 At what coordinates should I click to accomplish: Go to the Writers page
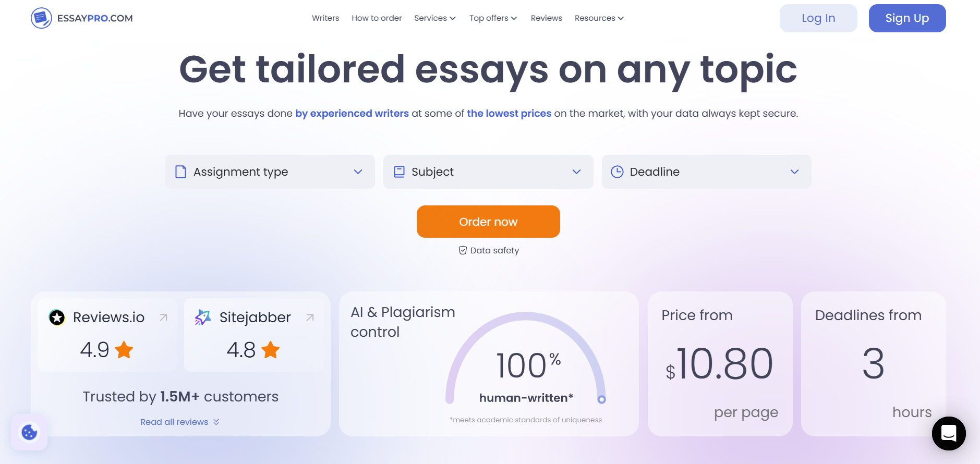(x=325, y=18)
